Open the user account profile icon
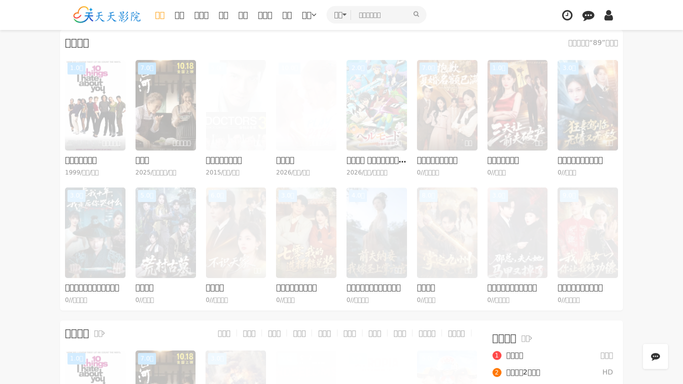The height and width of the screenshot is (384, 683). point(609,15)
